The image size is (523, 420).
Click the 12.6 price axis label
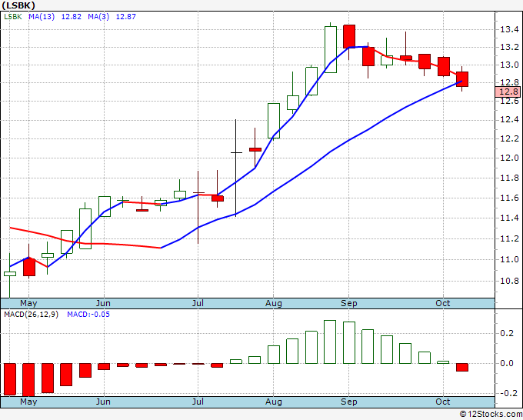[509, 101]
